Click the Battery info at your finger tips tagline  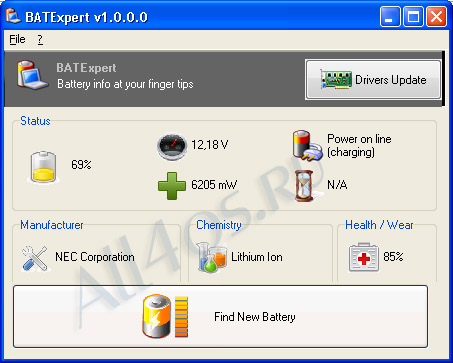click(x=125, y=84)
